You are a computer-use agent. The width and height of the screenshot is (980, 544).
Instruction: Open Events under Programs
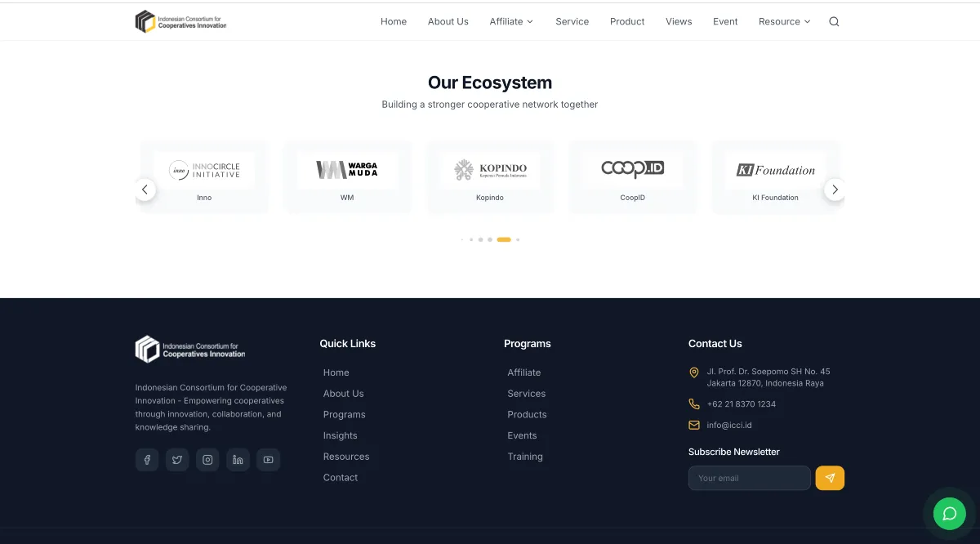pos(523,436)
